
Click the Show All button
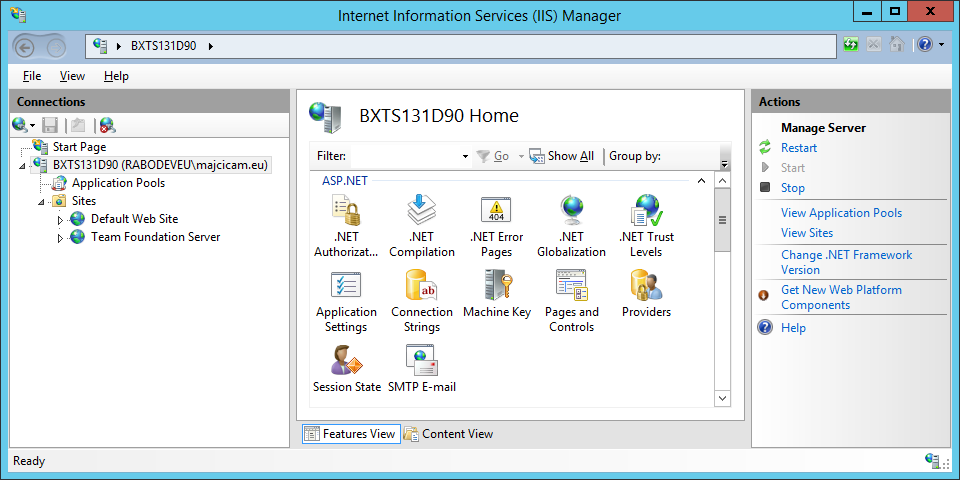pos(561,156)
